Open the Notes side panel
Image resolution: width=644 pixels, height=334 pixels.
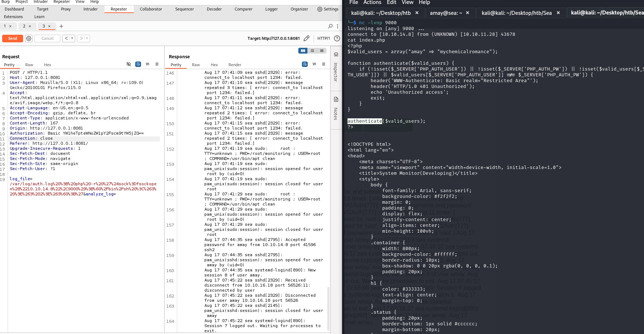[x=336, y=109]
